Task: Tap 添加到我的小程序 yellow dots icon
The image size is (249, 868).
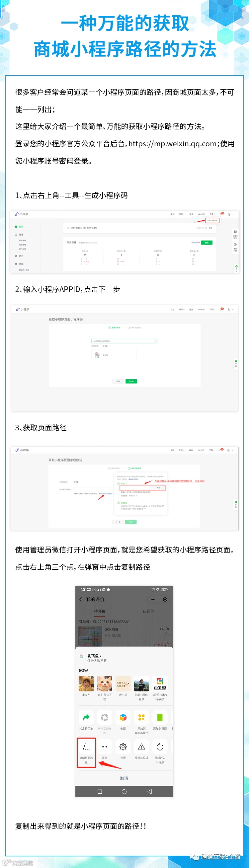Action: [x=141, y=717]
